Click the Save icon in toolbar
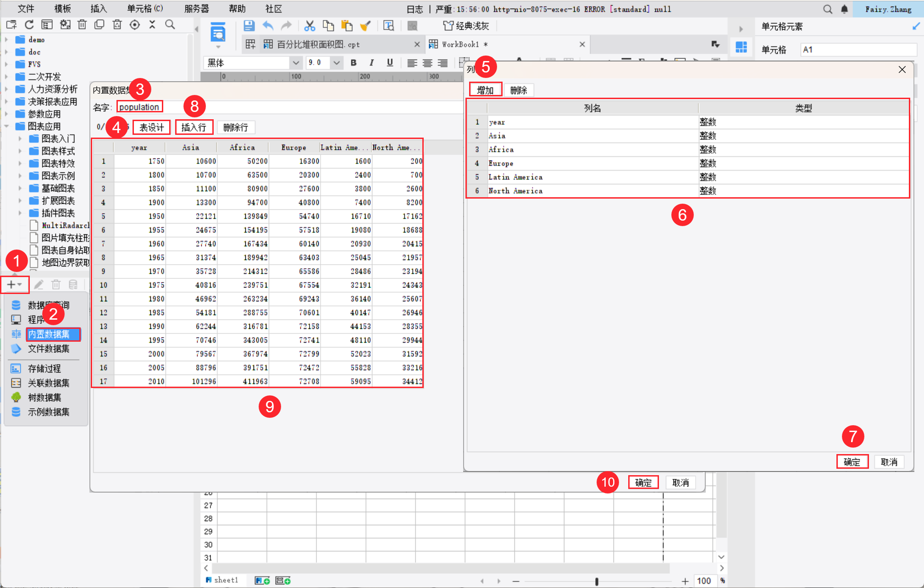The width and height of the screenshot is (924, 588). click(x=249, y=26)
